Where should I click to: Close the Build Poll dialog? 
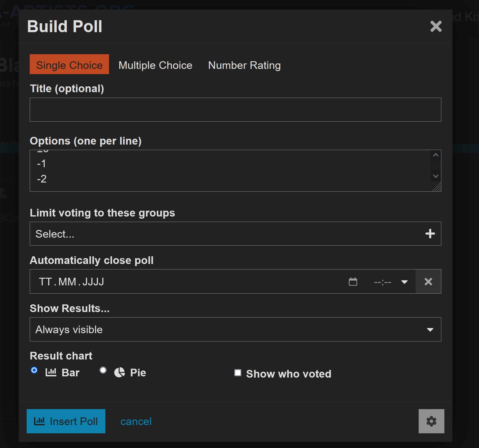pos(436,26)
